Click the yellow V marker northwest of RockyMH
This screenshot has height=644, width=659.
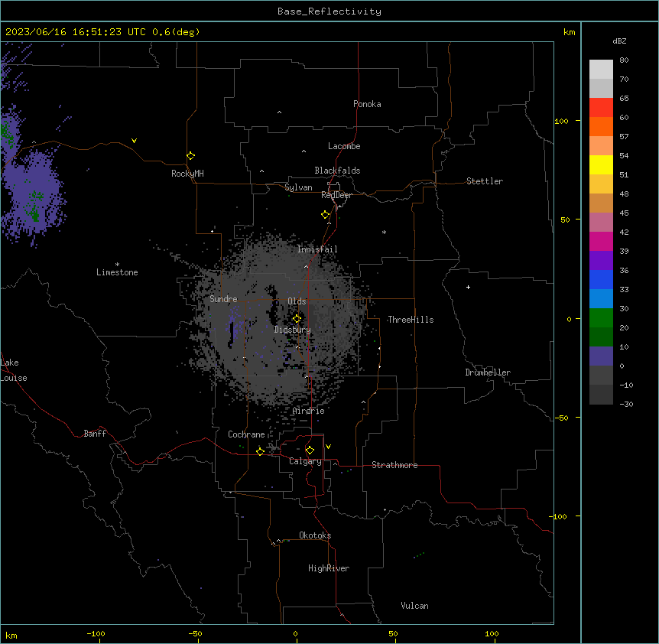pos(134,141)
